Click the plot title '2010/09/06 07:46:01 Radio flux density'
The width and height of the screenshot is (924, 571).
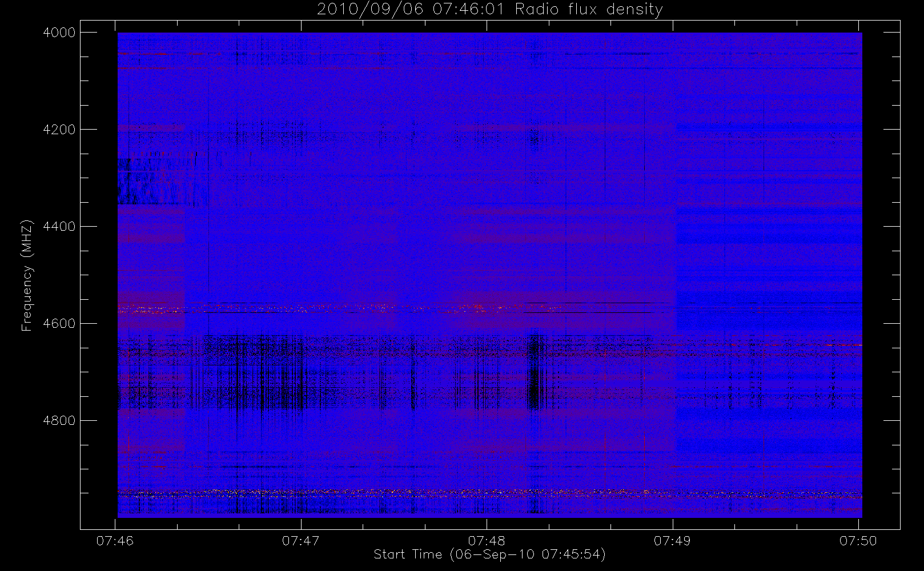pyautogui.click(x=489, y=10)
